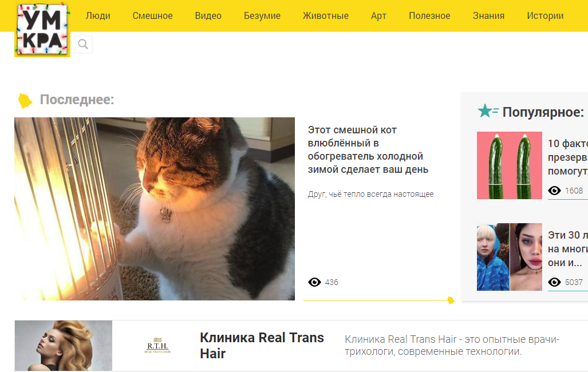Navigate to Животные category
The width and height of the screenshot is (588, 372).
[326, 16]
